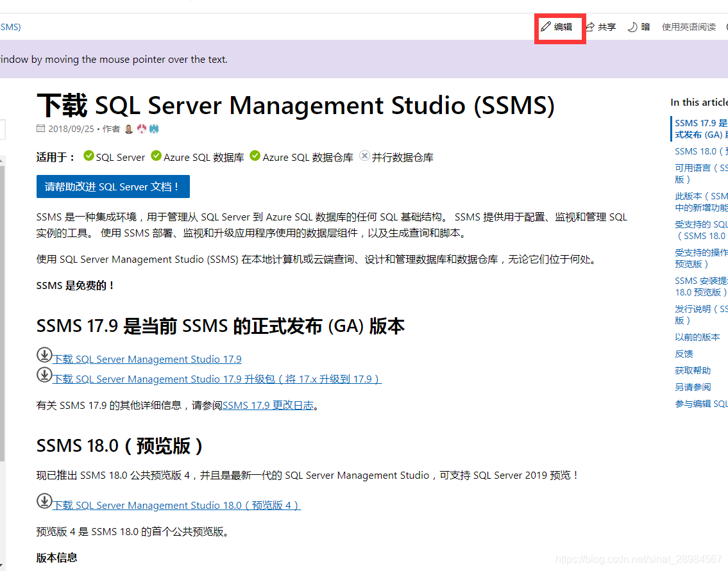
Task: Jump to SSMS 17.9 section in article nav
Action: [701, 129]
